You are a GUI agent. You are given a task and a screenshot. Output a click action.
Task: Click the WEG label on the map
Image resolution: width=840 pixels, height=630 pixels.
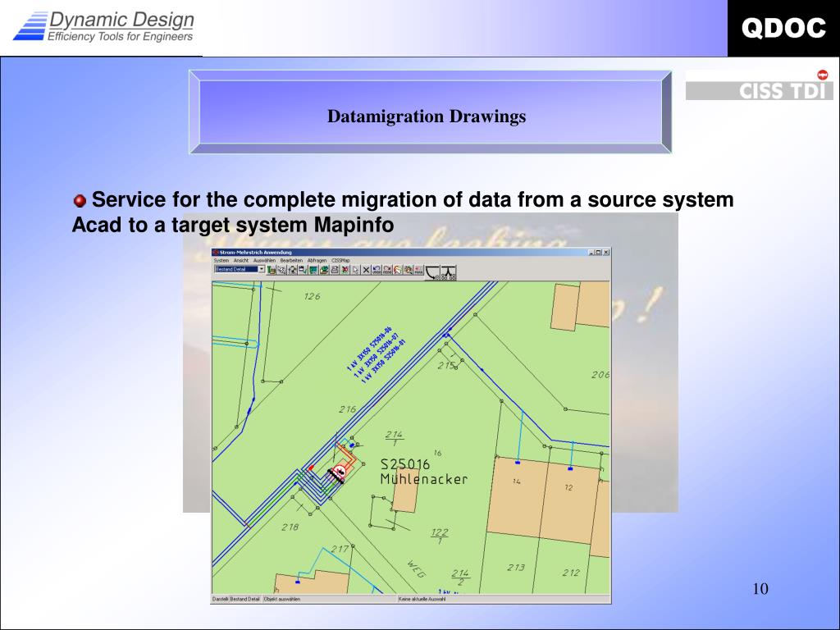[x=416, y=568]
